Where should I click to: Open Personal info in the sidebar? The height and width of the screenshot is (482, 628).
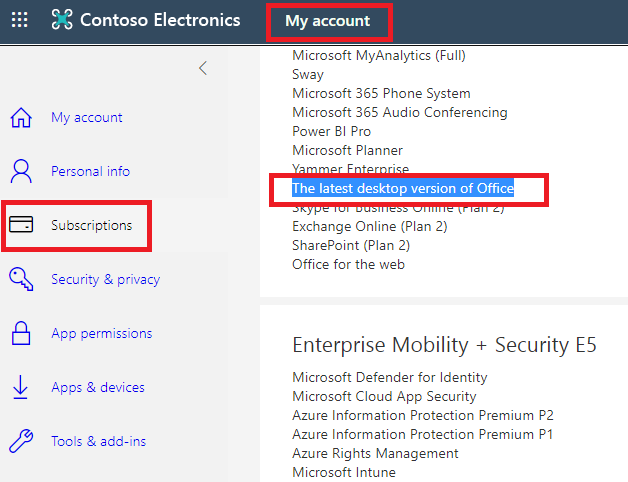pos(90,171)
